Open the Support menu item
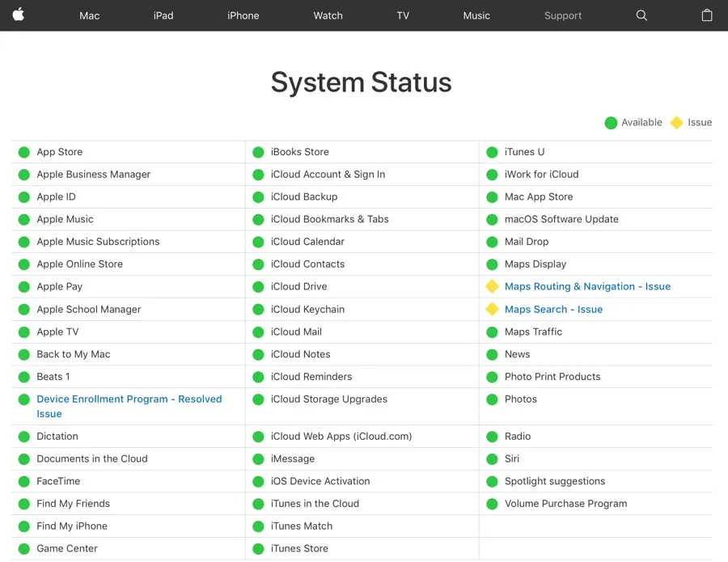Image resolution: width=728 pixels, height=562 pixels. tap(563, 15)
